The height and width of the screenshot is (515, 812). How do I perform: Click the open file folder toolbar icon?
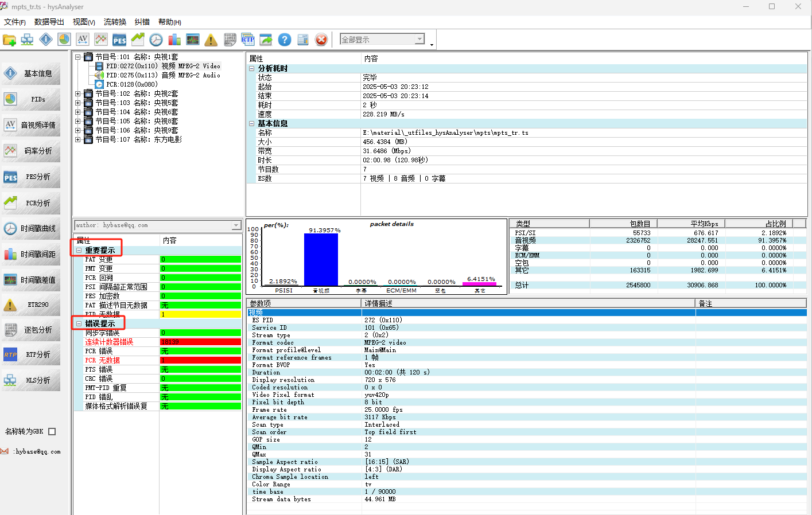tap(9, 40)
